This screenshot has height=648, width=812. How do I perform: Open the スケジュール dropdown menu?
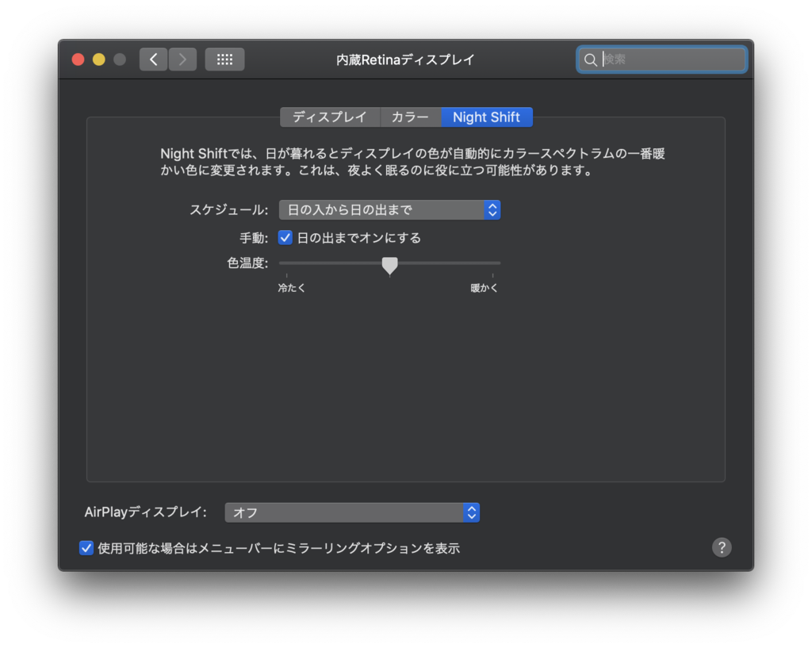click(389, 209)
